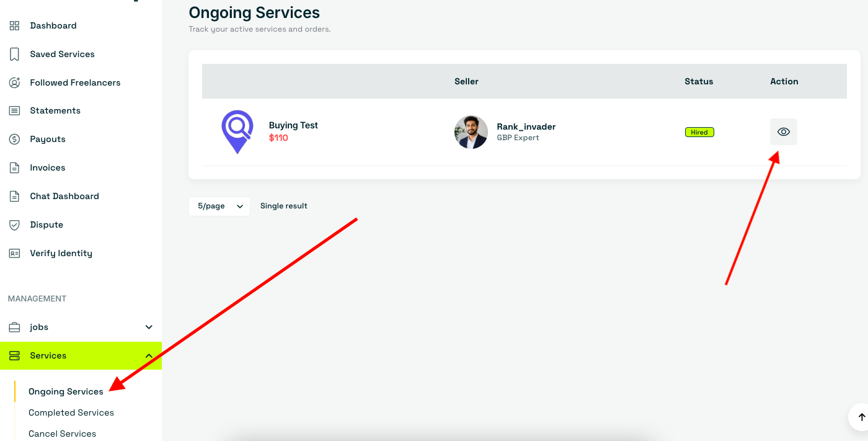868x441 pixels.
Task: Click the Statements list icon
Action: click(14, 110)
